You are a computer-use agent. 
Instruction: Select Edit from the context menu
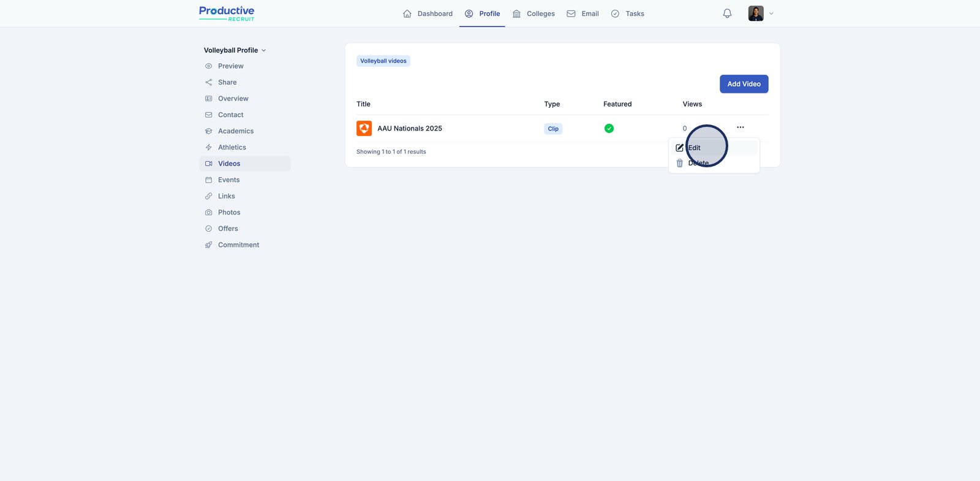[x=694, y=148]
